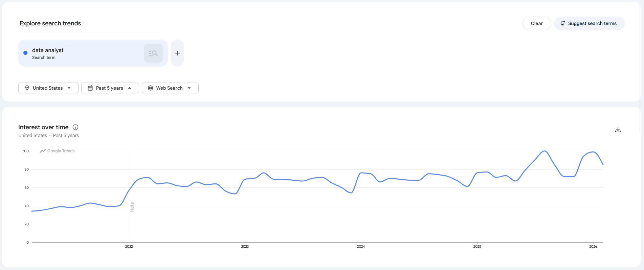Click the globe icon for Web Search

151,88
